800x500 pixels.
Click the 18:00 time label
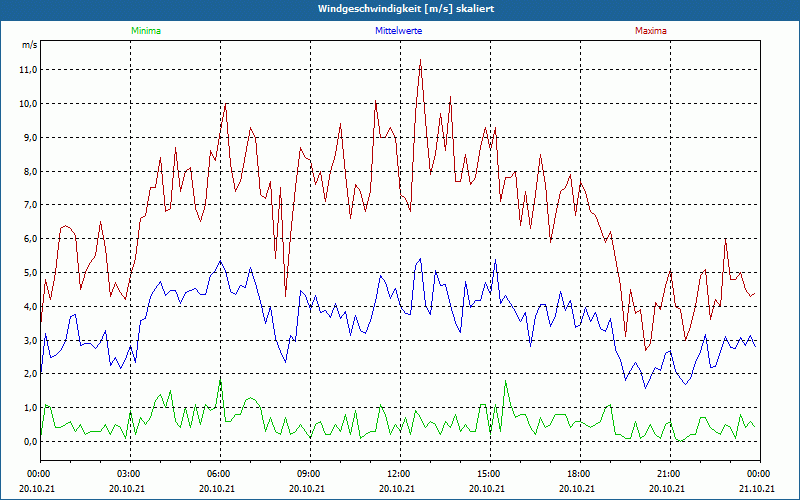click(x=580, y=473)
